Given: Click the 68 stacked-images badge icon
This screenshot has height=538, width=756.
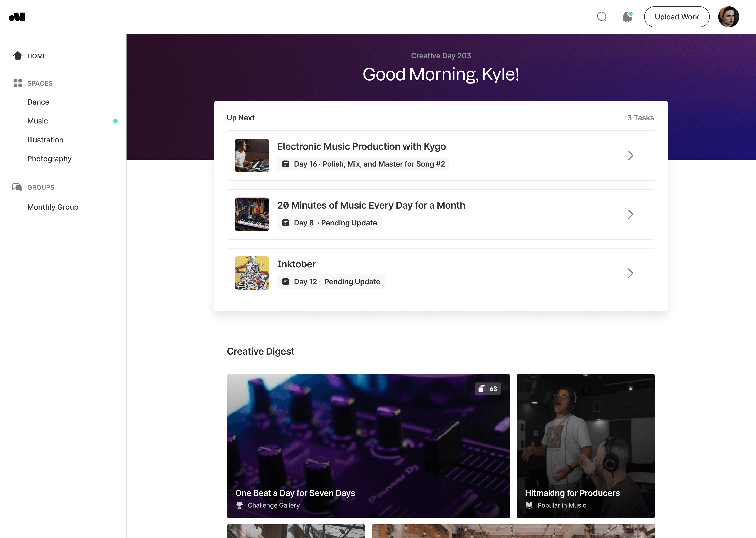Looking at the screenshot, I should click(x=482, y=389).
